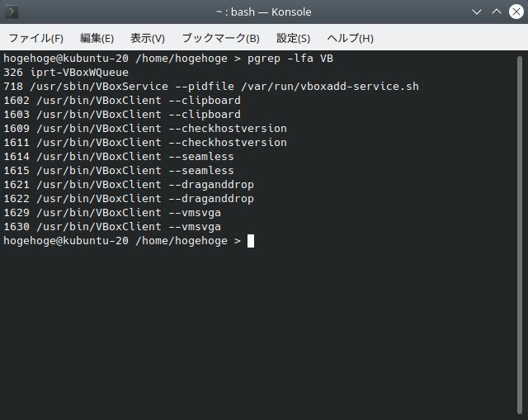Screen dimensions: 528x420
Task: Click the 1630 VBoxClient --vmsvga line
Action: [112, 227]
